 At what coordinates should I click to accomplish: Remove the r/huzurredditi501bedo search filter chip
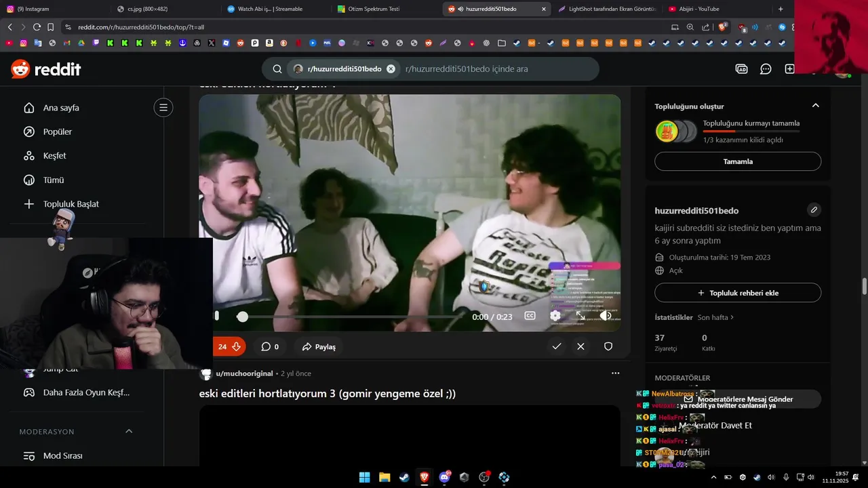coord(391,68)
